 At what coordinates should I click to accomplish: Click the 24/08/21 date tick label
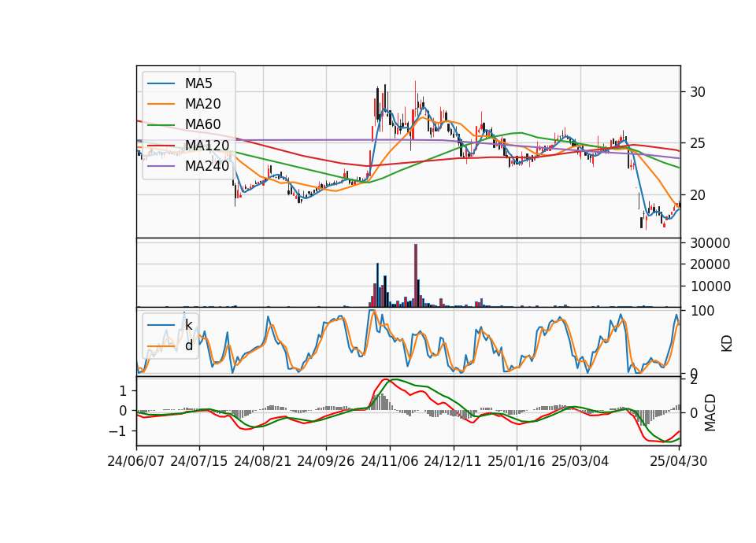(x=263, y=461)
